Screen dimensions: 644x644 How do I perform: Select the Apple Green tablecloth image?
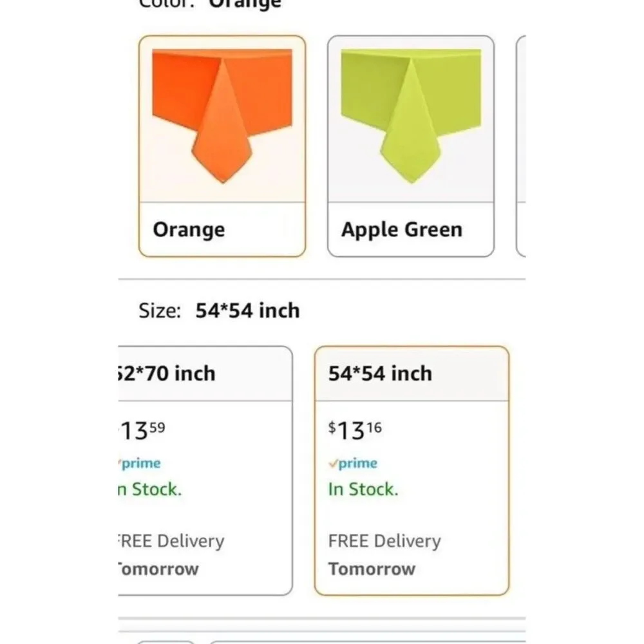point(411,116)
